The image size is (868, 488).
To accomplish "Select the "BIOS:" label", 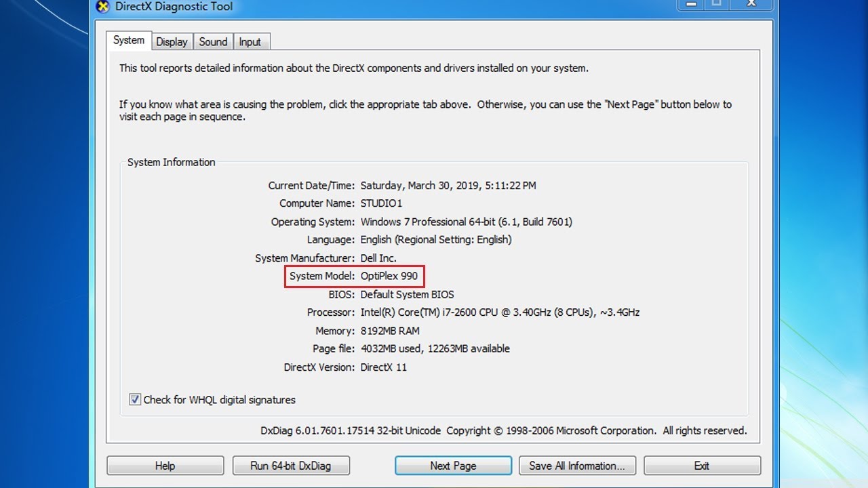I will click(342, 295).
